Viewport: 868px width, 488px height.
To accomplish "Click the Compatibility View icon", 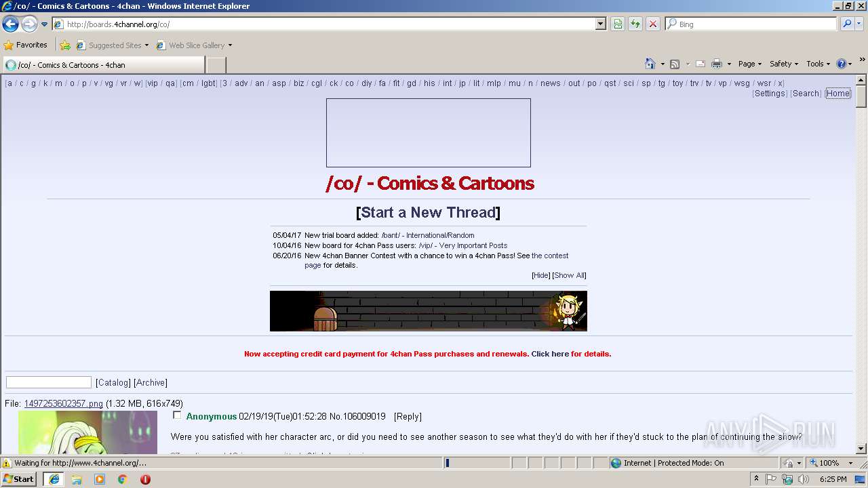I will [618, 24].
